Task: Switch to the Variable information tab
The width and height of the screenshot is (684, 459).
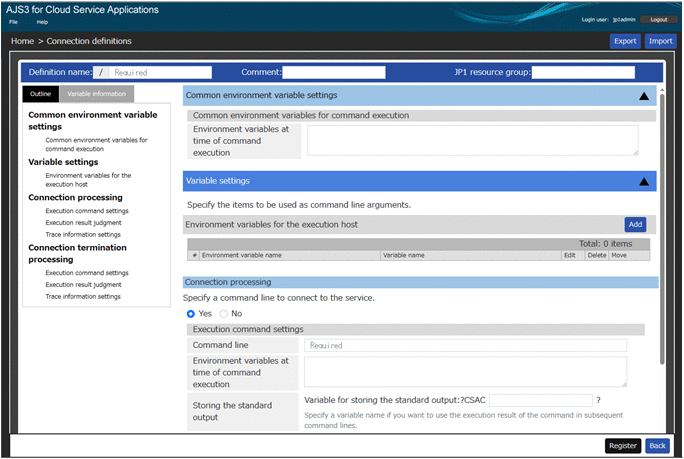Action: tap(96, 93)
